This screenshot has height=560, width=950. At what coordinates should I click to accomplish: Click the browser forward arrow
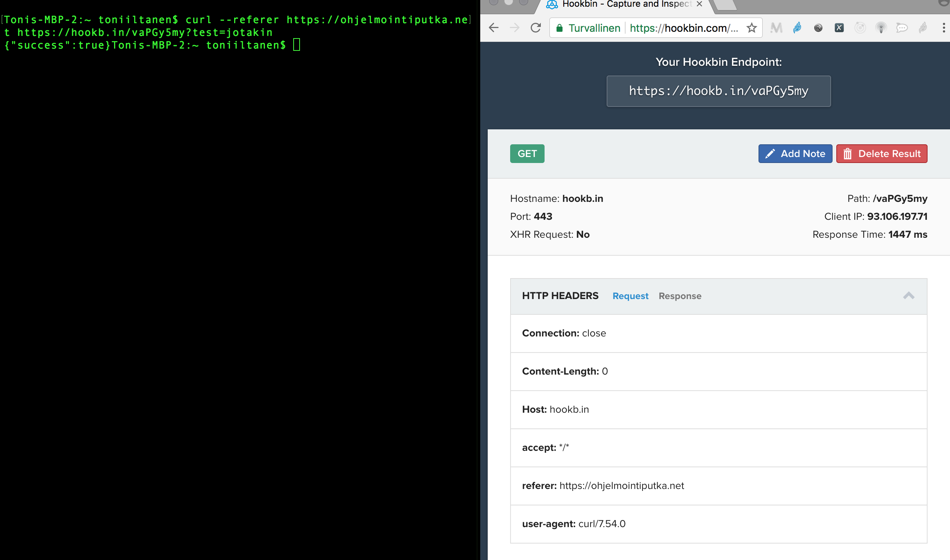click(x=514, y=28)
